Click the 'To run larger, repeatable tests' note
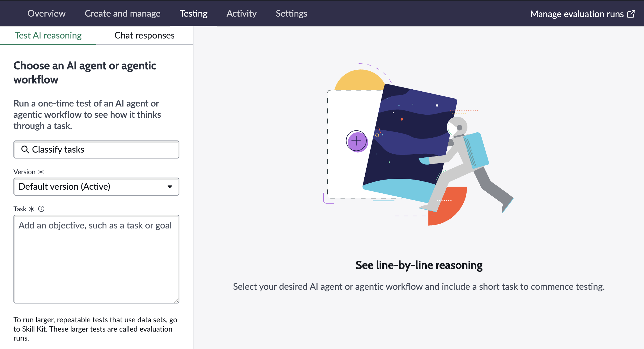644x349 pixels. coord(95,329)
